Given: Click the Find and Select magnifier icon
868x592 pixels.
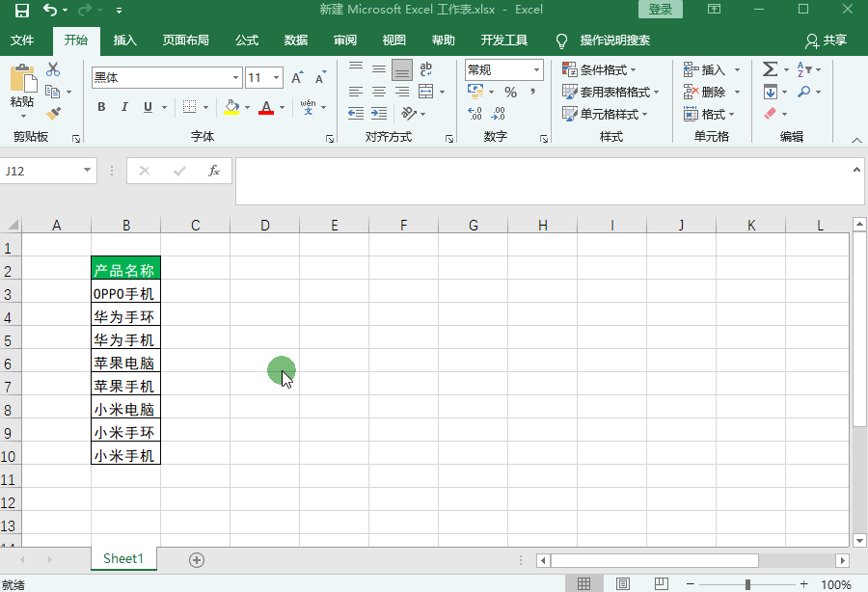Looking at the screenshot, I should (x=803, y=92).
